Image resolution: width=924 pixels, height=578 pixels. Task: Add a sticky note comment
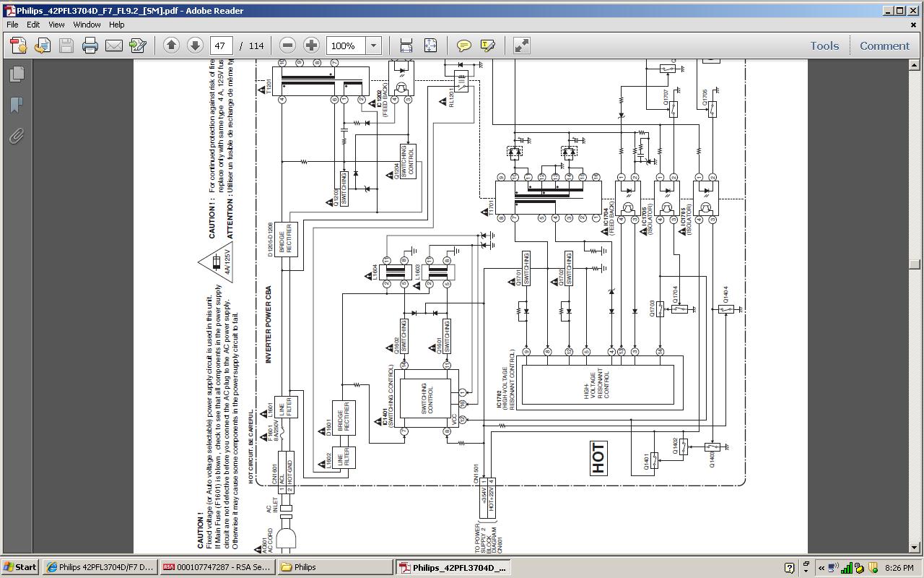[464, 46]
